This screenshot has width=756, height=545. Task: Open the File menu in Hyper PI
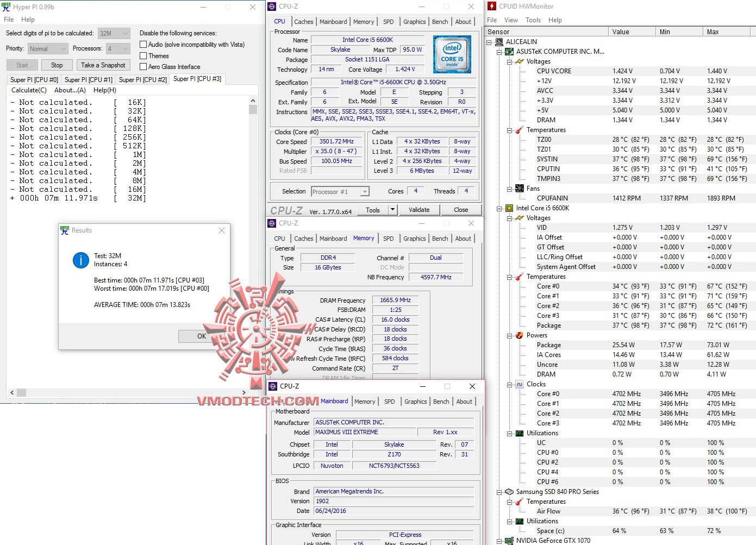point(9,20)
